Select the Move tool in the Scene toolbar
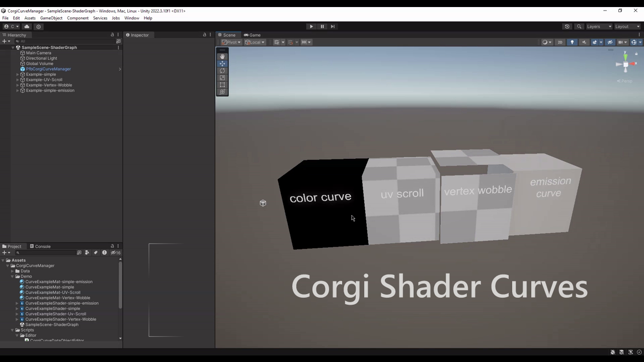Image resolution: width=644 pixels, height=362 pixels. 222,64
